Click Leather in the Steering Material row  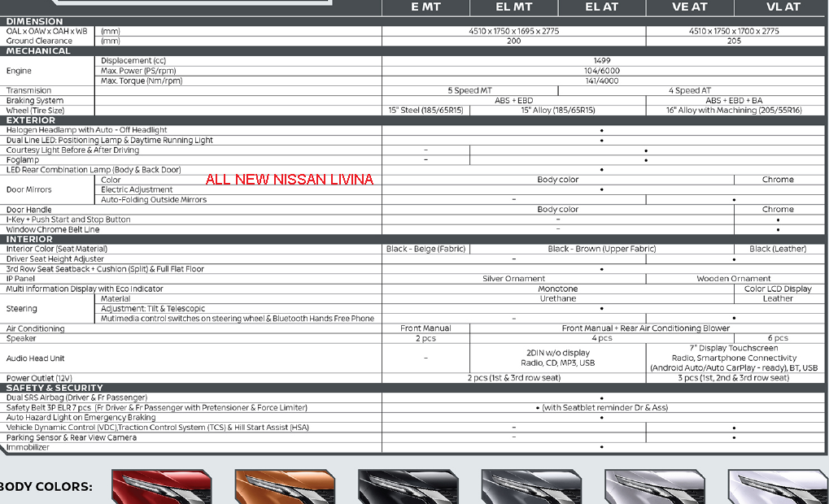coord(778,298)
